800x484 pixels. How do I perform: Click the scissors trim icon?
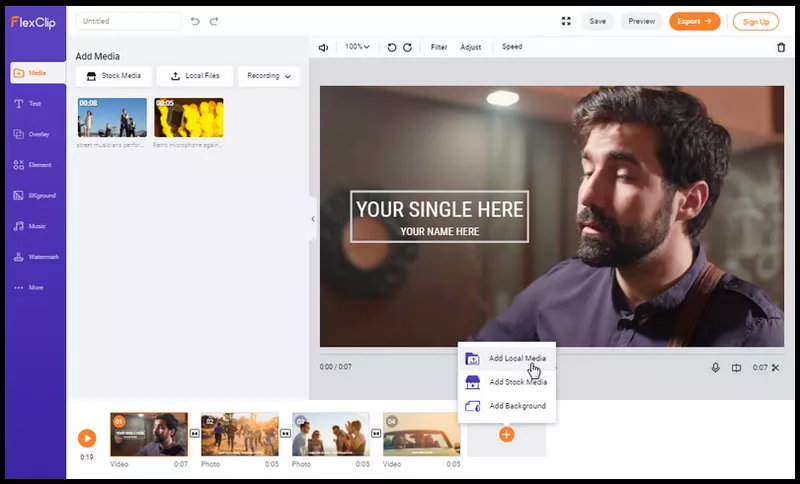[x=776, y=368]
